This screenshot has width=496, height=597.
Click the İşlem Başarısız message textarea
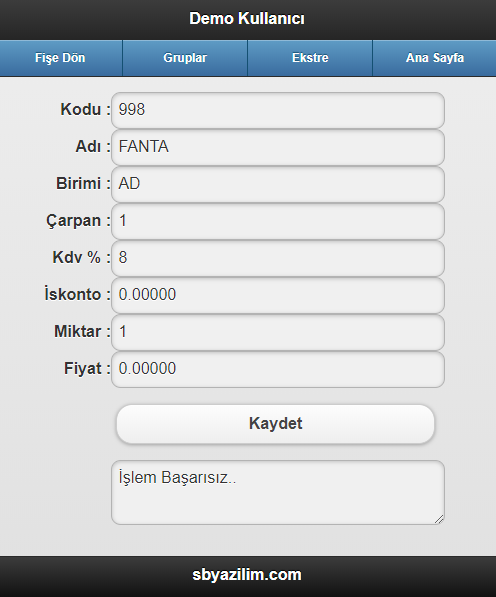click(278, 492)
